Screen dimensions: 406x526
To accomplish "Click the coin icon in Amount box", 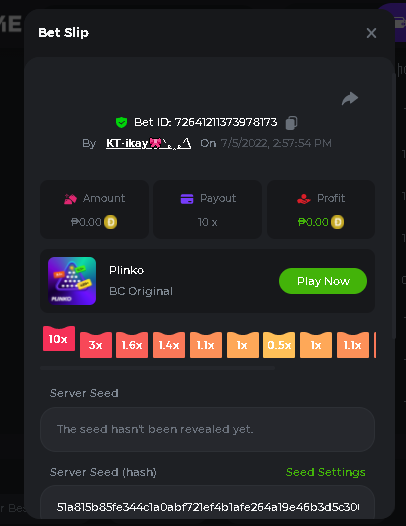I will [110, 222].
